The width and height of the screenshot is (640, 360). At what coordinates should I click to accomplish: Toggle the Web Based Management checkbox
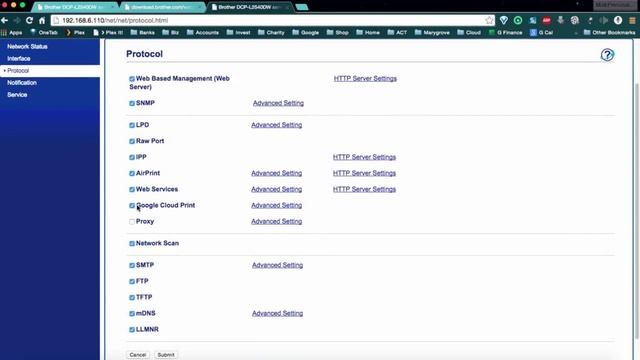coord(132,79)
